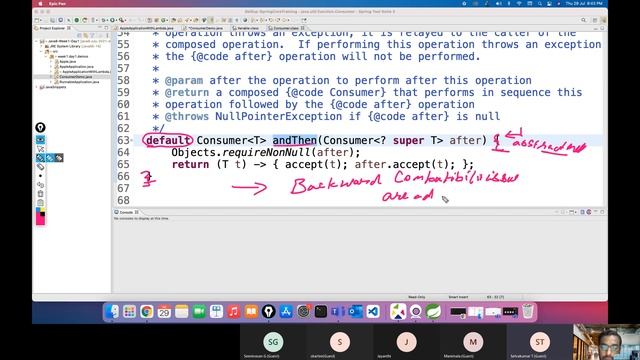Viewport: 640px width, 360px height.
Task: Click the default keyword on line 63
Action: tap(168, 140)
